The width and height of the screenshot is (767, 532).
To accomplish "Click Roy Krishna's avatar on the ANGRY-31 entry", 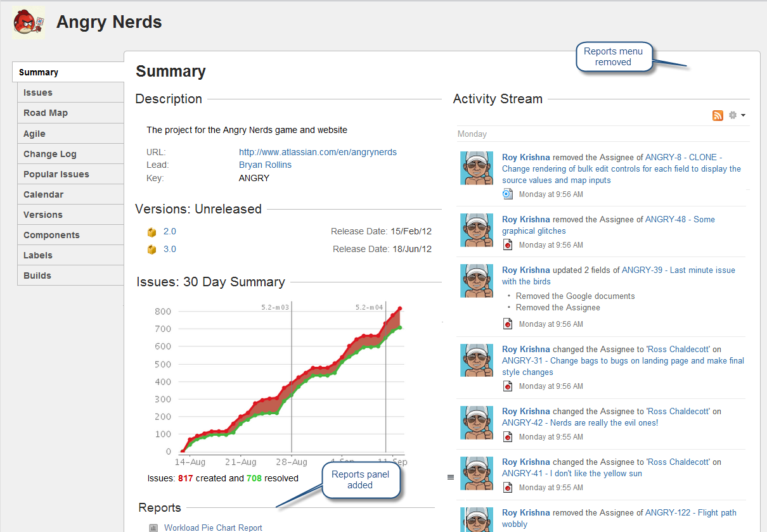I will click(477, 360).
